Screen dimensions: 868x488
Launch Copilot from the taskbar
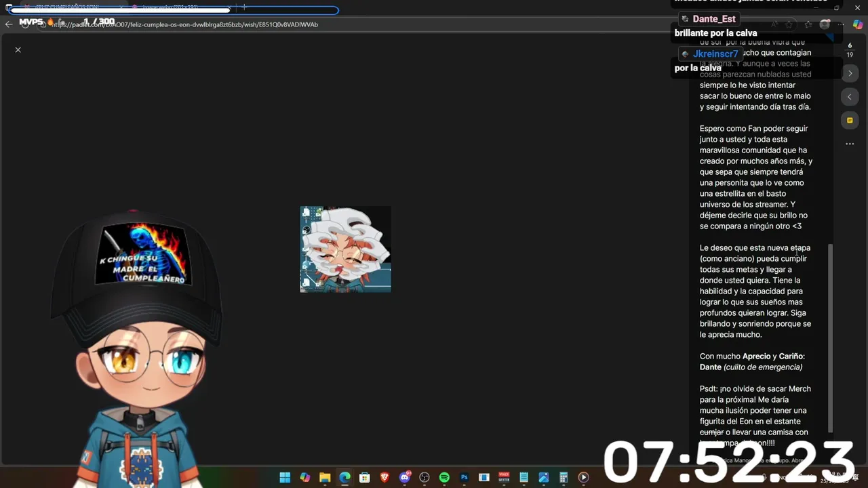click(x=305, y=478)
